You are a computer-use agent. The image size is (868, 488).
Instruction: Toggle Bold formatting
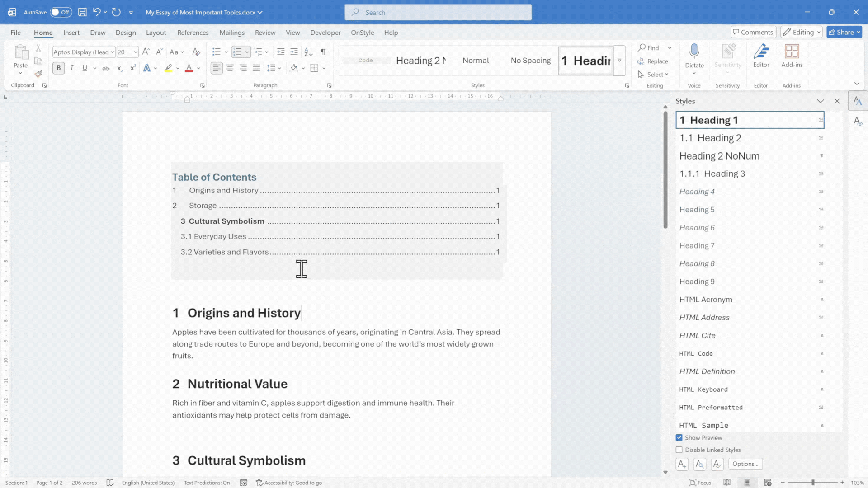click(58, 68)
